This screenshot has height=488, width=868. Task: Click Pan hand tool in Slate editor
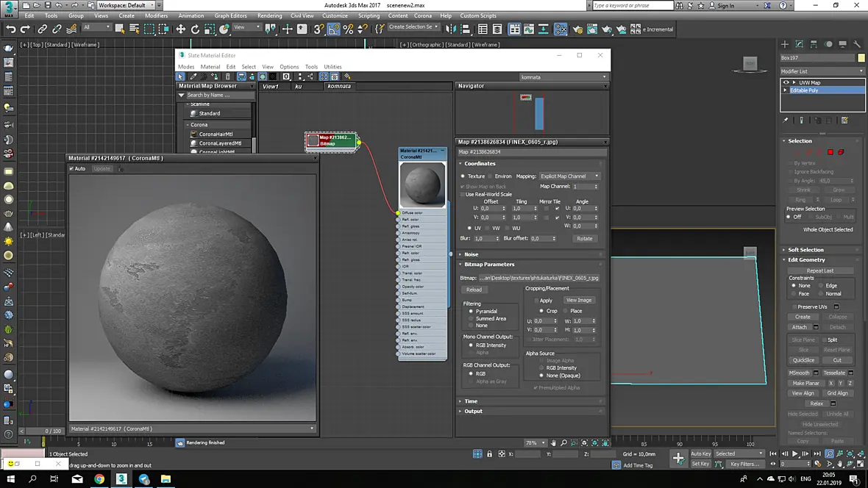pyautogui.click(x=553, y=442)
